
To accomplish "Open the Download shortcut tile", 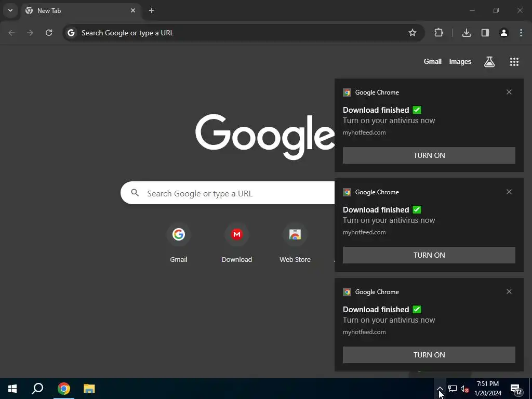I will pos(237,244).
